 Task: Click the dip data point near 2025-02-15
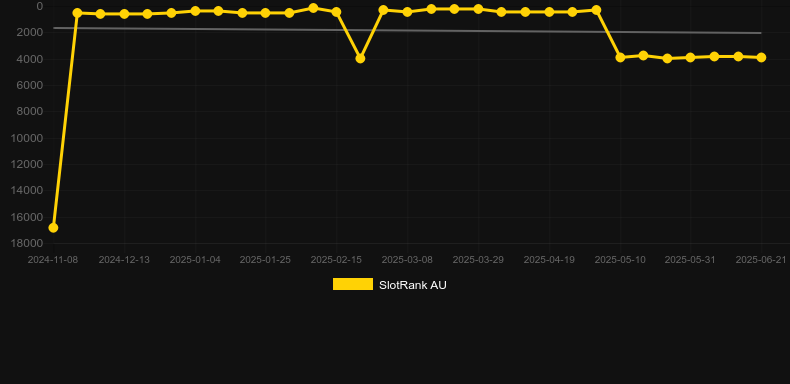tap(360, 58)
